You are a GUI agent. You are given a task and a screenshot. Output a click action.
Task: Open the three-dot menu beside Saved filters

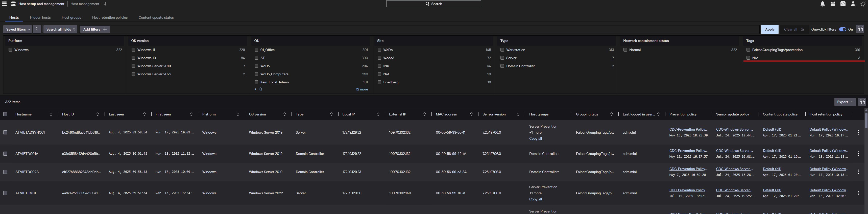[37, 29]
